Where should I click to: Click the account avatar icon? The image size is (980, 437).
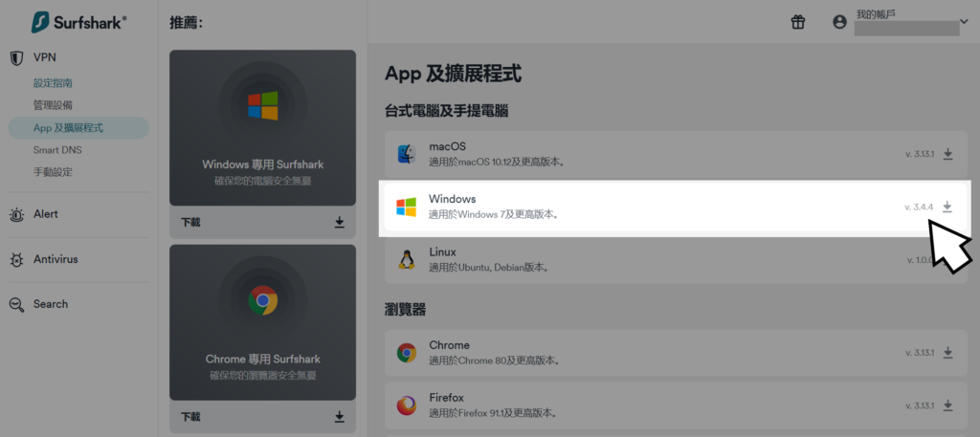coord(839,22)
